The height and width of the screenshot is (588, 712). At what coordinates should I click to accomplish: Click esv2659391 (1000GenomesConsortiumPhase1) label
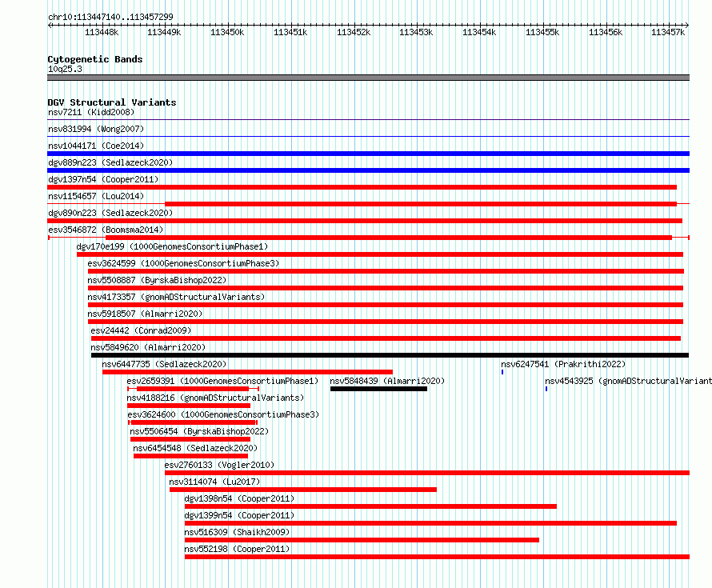pyautogui.click(x=222, y=381)
